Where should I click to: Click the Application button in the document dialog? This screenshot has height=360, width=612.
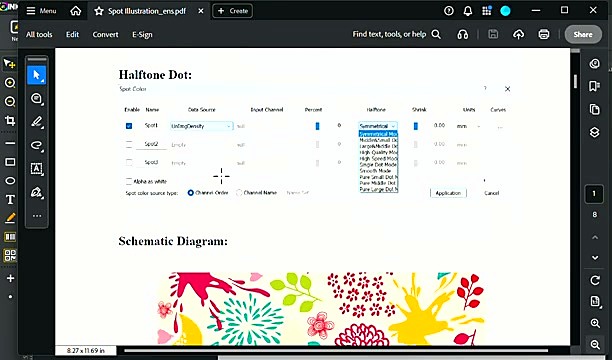448,193
